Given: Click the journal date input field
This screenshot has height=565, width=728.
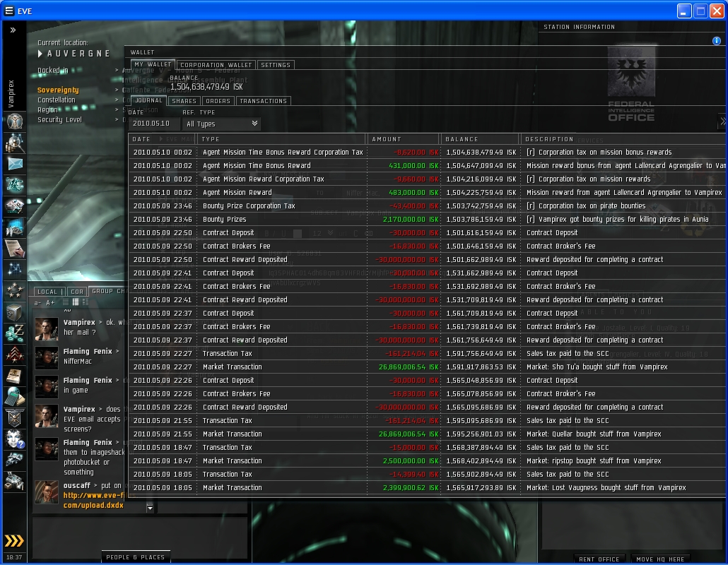Looking at the screenshot, I should pos(153,124).
